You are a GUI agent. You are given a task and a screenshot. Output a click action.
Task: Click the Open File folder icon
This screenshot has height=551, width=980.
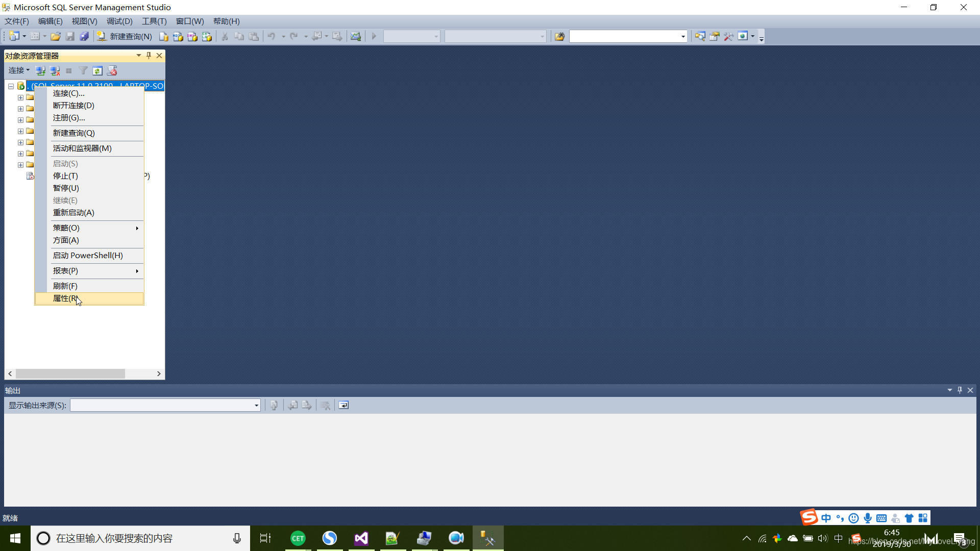click(x=56, y=36)
